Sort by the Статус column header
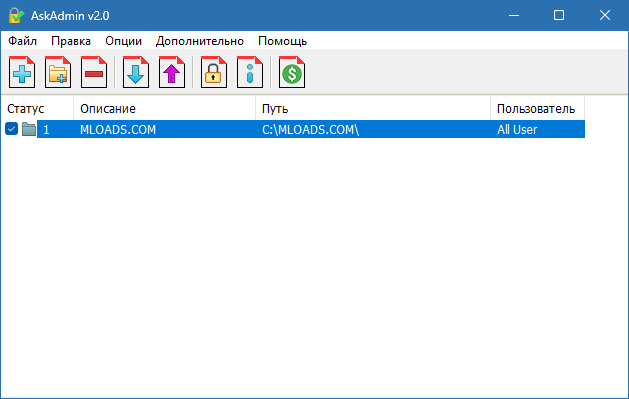 click(x=37, y=108)
